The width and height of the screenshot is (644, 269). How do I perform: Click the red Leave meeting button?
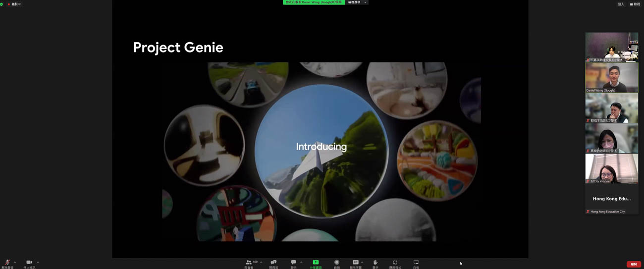[x=634, y=264]
